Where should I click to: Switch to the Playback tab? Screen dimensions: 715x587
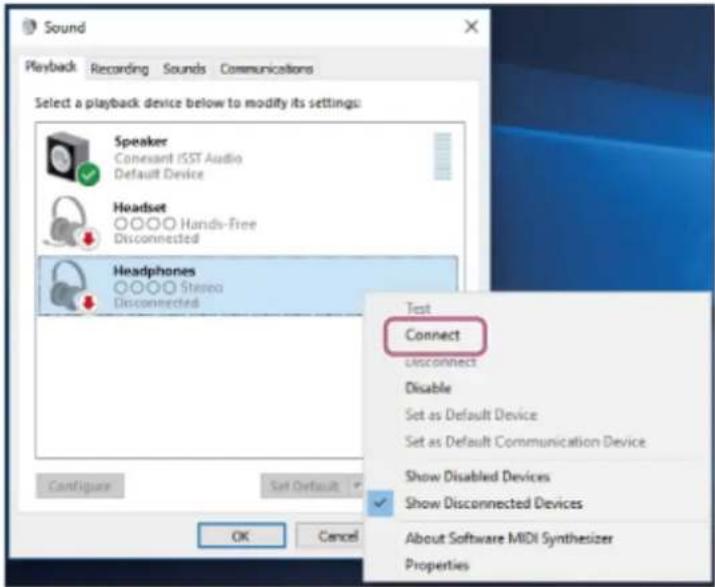(51, 67)
